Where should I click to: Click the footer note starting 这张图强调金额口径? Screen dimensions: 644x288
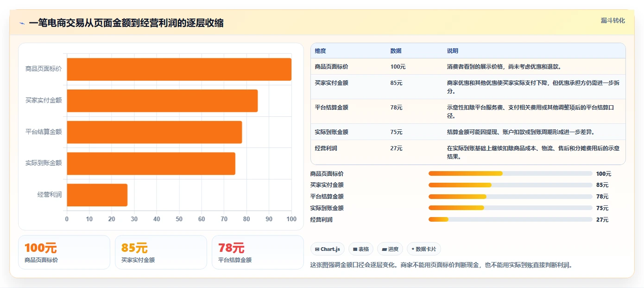coord(442,265)
